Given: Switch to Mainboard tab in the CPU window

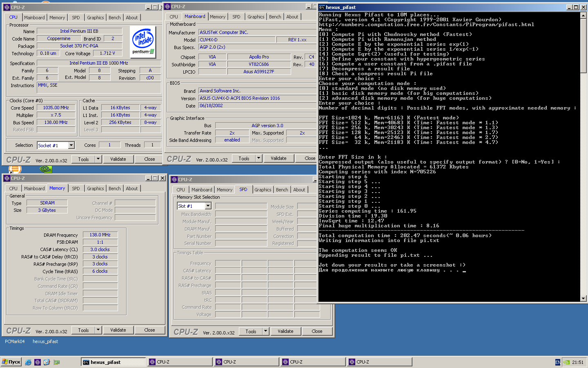Looking at the screenshot, I should pyautogui.click(x=34, y=18).
